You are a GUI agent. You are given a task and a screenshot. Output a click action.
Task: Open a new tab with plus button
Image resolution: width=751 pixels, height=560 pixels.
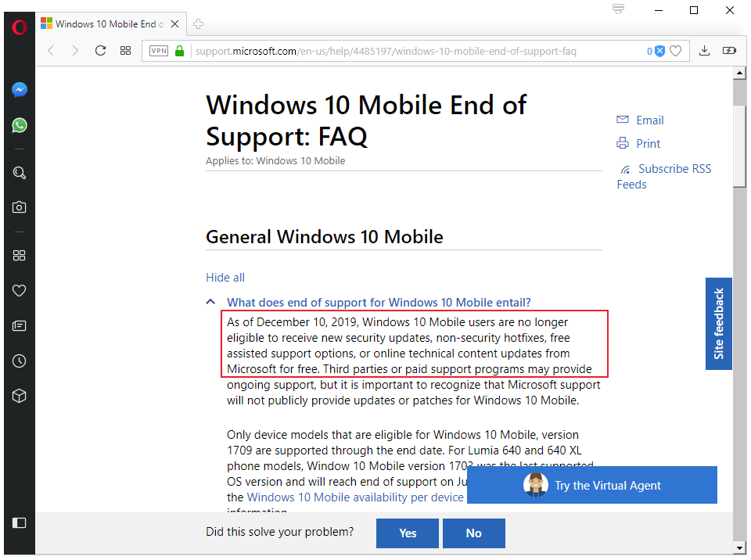198,24
